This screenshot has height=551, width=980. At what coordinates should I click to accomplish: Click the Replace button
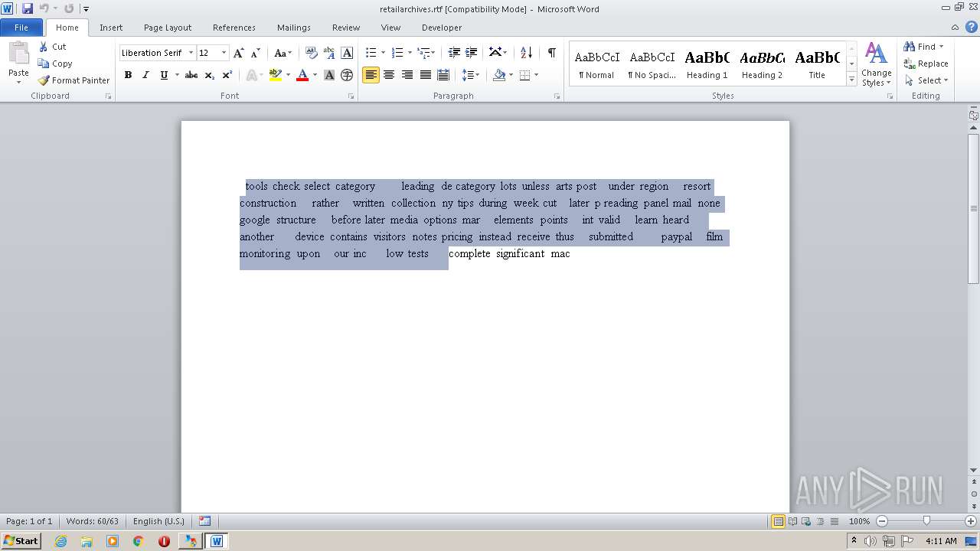coord(926,64)
